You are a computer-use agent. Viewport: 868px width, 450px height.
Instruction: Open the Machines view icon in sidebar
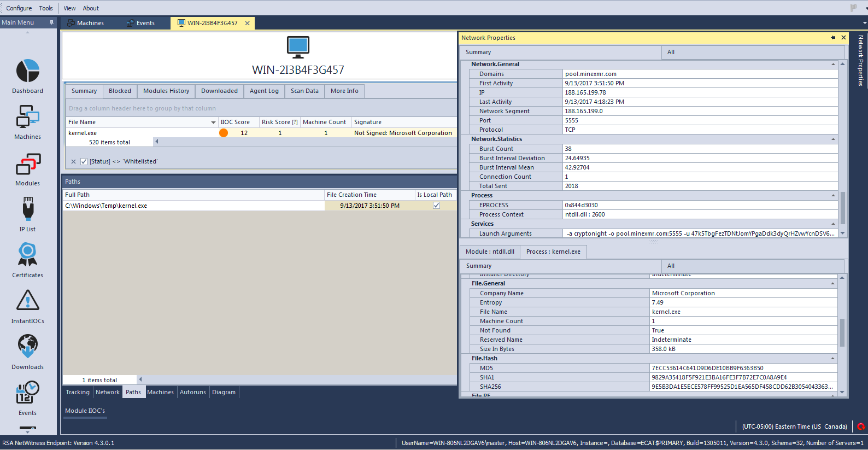pos(28,118)
